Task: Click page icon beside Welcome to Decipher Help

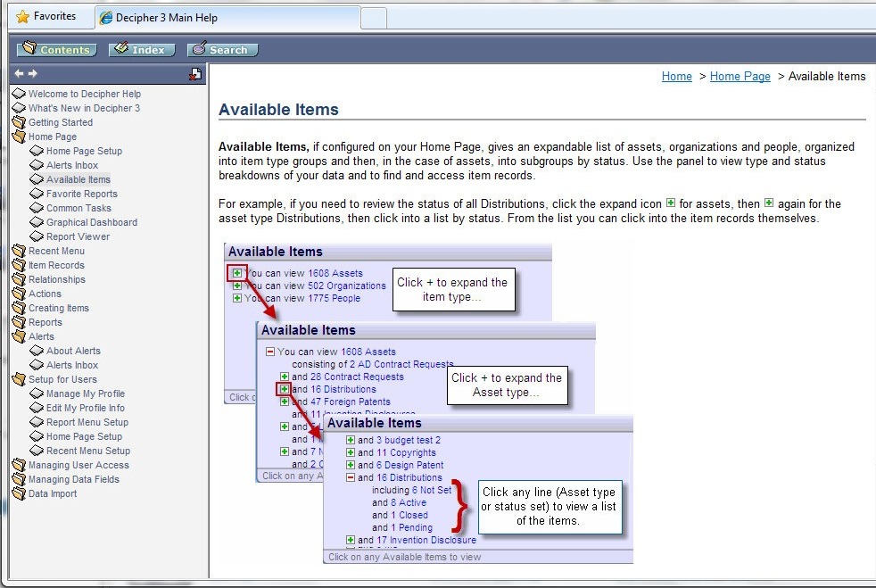Action: [x=19, y=94]
